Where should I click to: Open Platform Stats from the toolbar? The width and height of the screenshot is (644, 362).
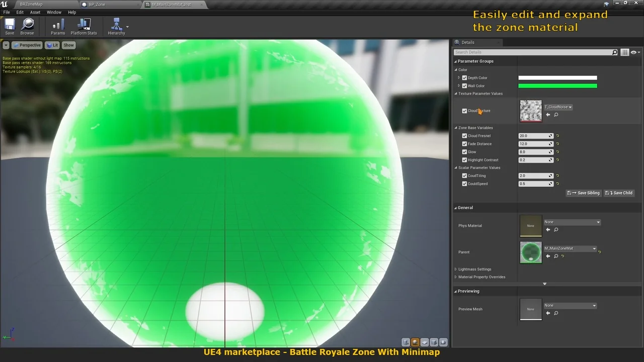click(84, 26)
